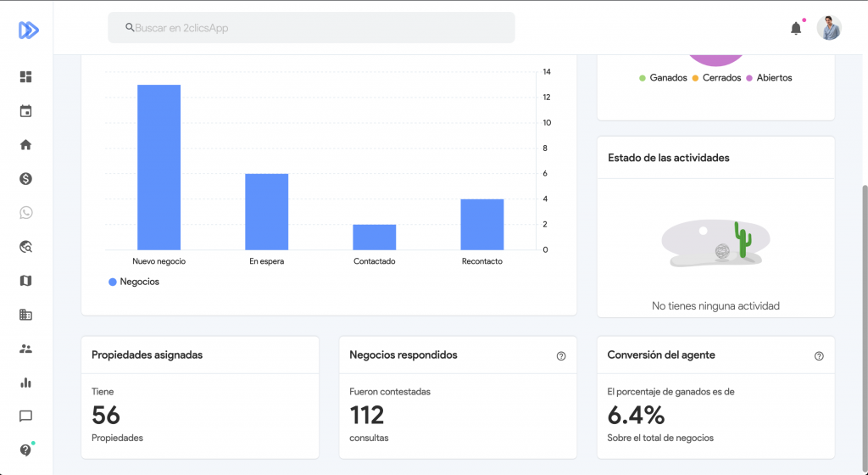Open the 2clicsApp logo home

click(x=28, y=30)
